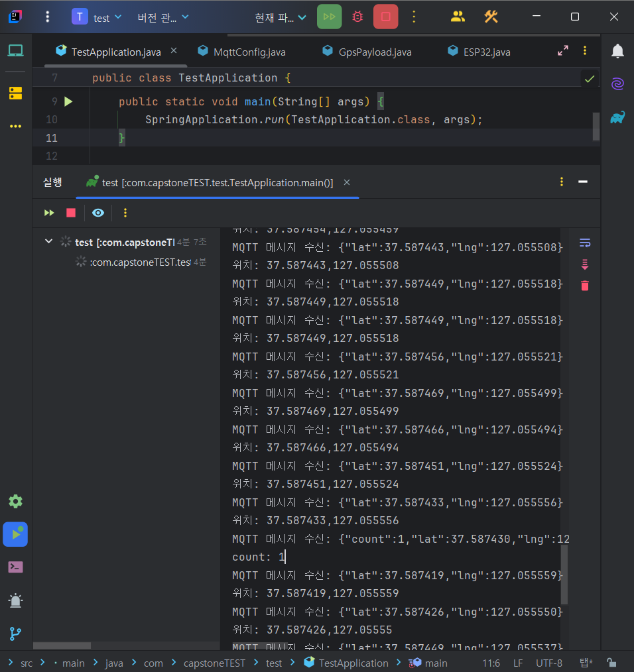
Task: Minimize the Run tool window
Action: 582,182
